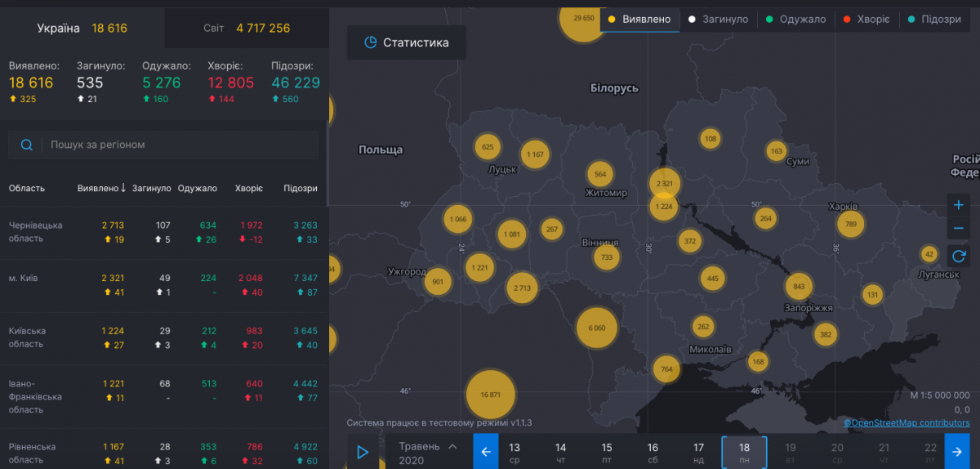Screen dimensions: 980x469
Task: Click the 108 map bubble
Action: coord(710,139)
